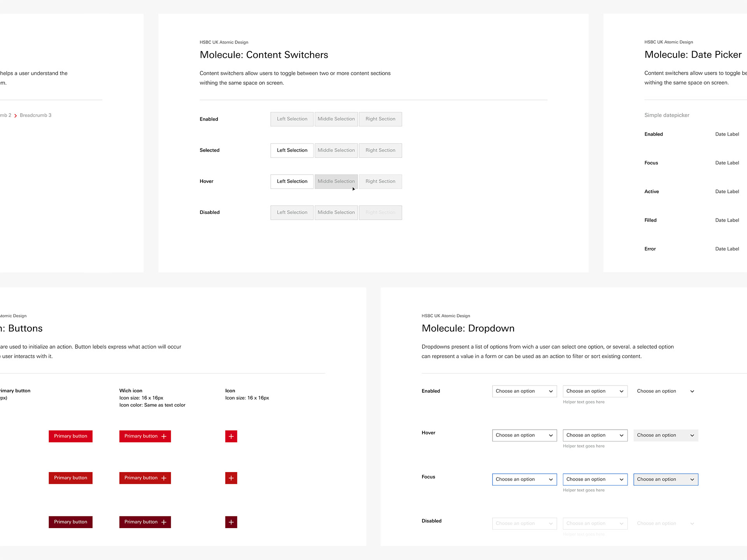Click the Error state label in Date Picker

[x=650, y=249]
